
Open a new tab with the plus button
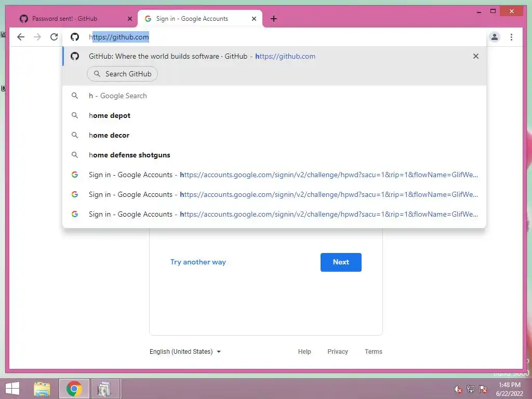coord(274,19)
